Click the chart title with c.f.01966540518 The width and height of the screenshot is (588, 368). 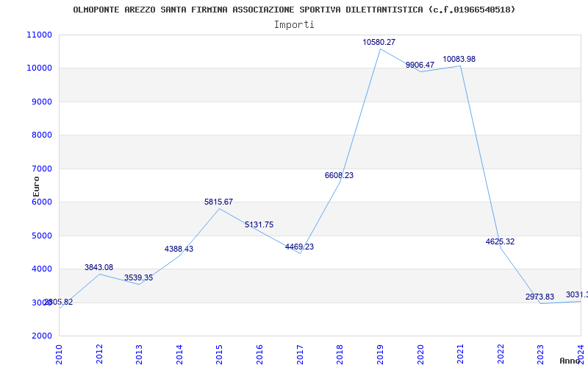[294, 10]
